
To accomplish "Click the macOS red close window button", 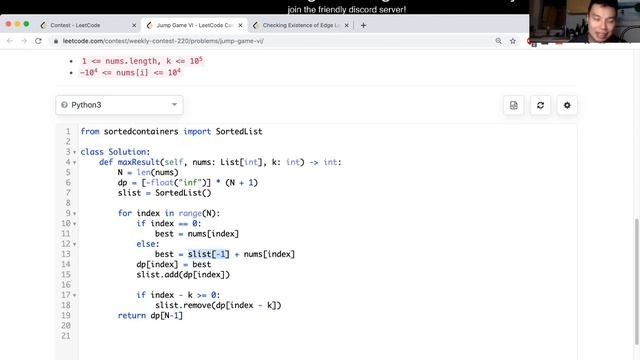I will tap(8, 24).
